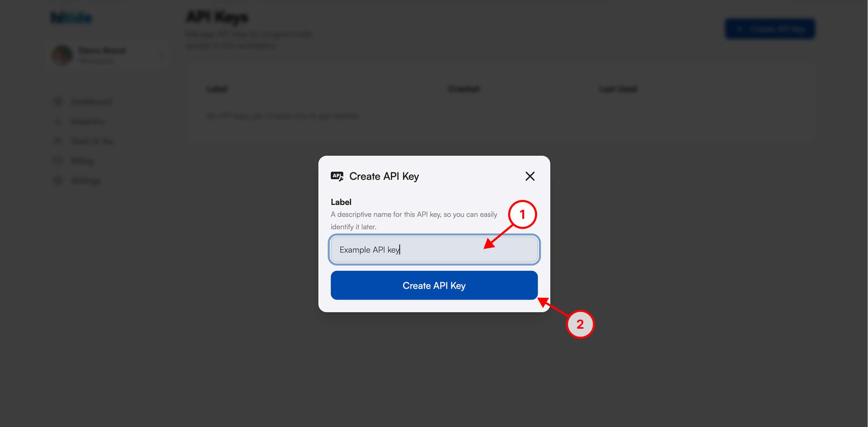
Task: Click the Dashboard icon in sidebar
Action: click(58, 102)
